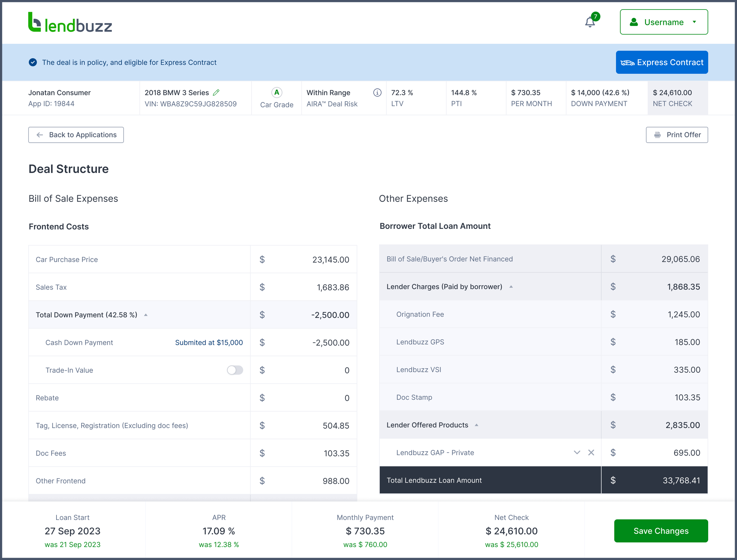737x560 pixels.
Task: Edit Tag, License, Registration amount 504.85
Action: pyautogui.click(x=304, y=425)
